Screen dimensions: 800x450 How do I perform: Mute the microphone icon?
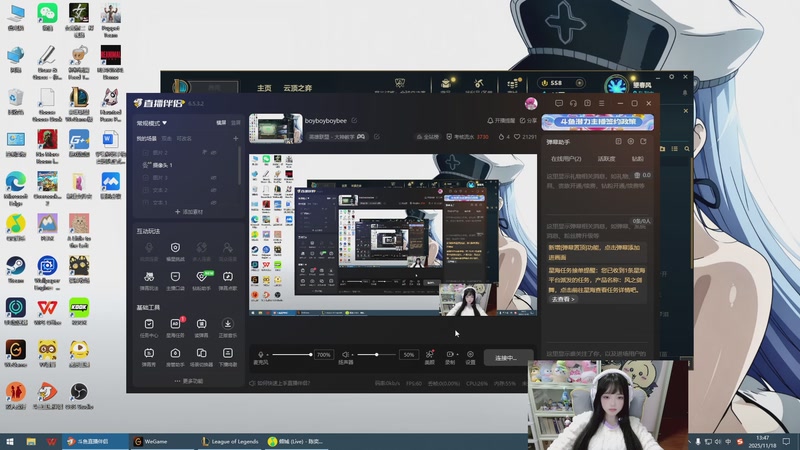(x=260, y=355)
